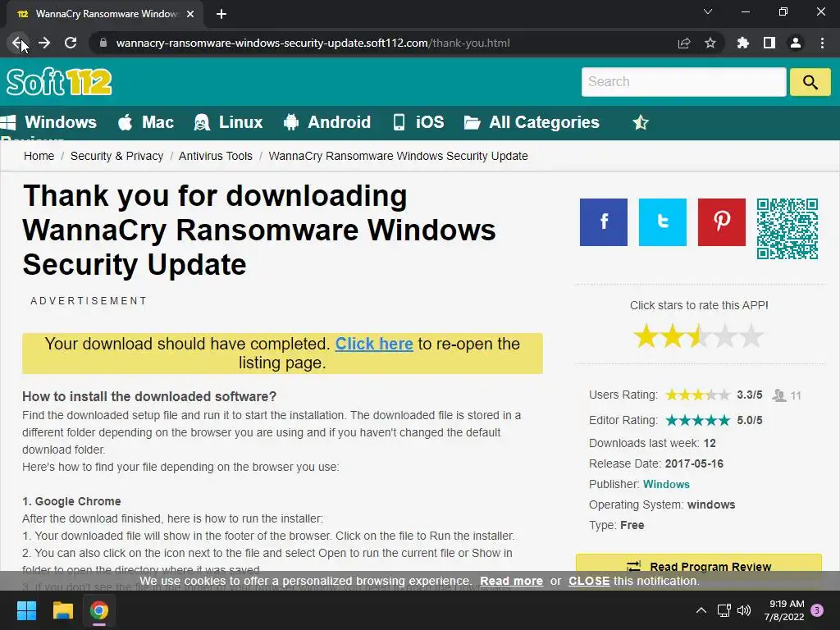View site info via the padlock icon

click(x=103, y=43)
